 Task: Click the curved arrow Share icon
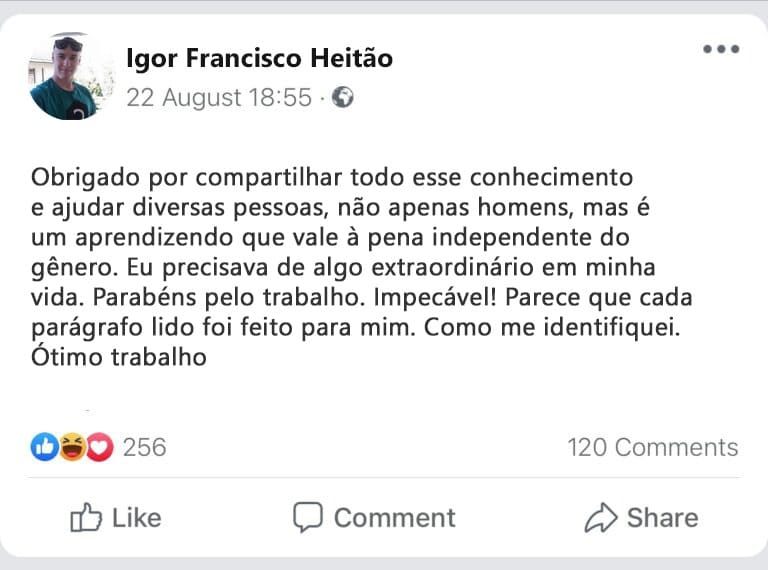point(601,517)
